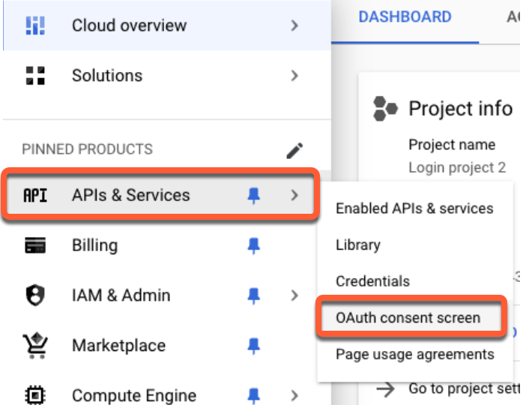Unpin Marketplace using its pin icon
The width and height of the screenshot is (532, 405).
254,346
